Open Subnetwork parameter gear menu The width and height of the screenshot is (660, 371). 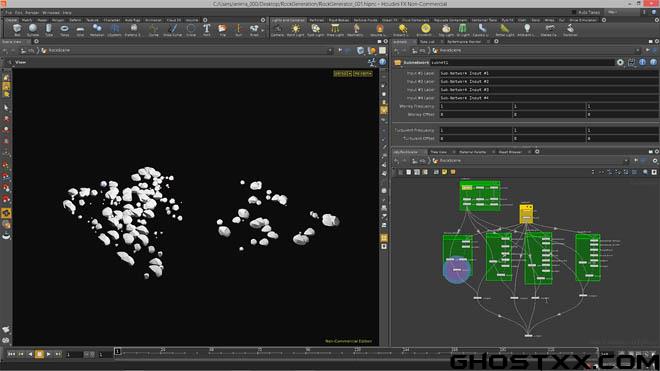(620, 62)
